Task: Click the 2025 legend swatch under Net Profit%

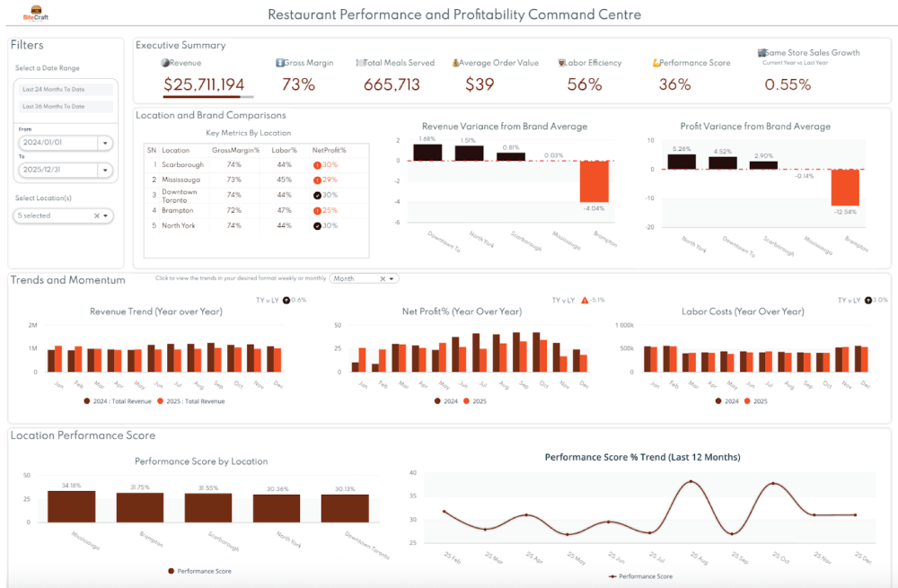Action: coord(467,401)
